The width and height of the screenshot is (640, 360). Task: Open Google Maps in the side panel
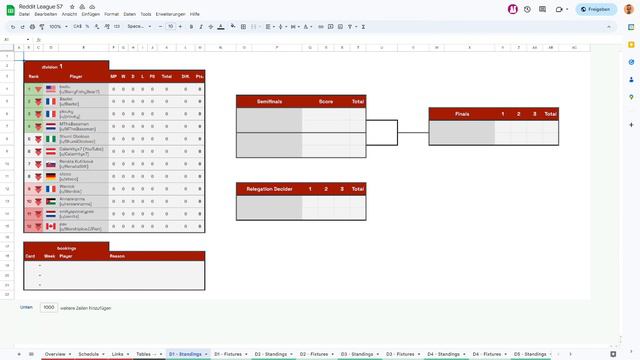[x=631, y=97]
